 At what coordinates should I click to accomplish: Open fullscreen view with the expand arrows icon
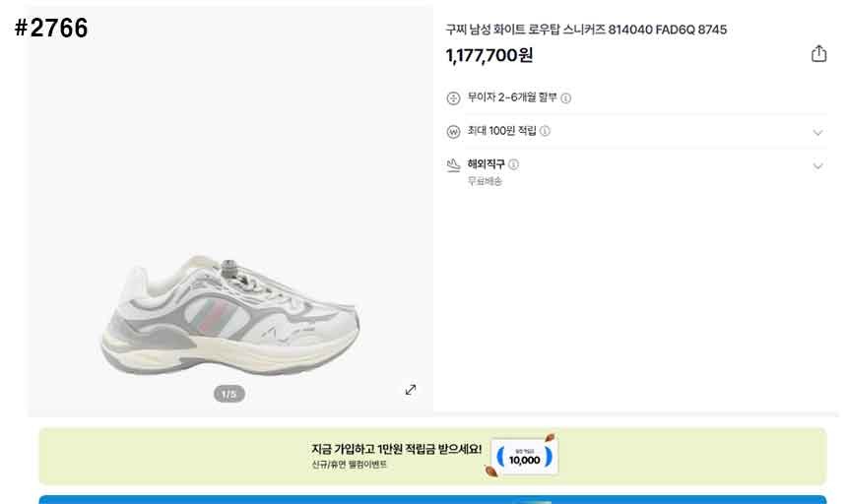coord(411,389)
